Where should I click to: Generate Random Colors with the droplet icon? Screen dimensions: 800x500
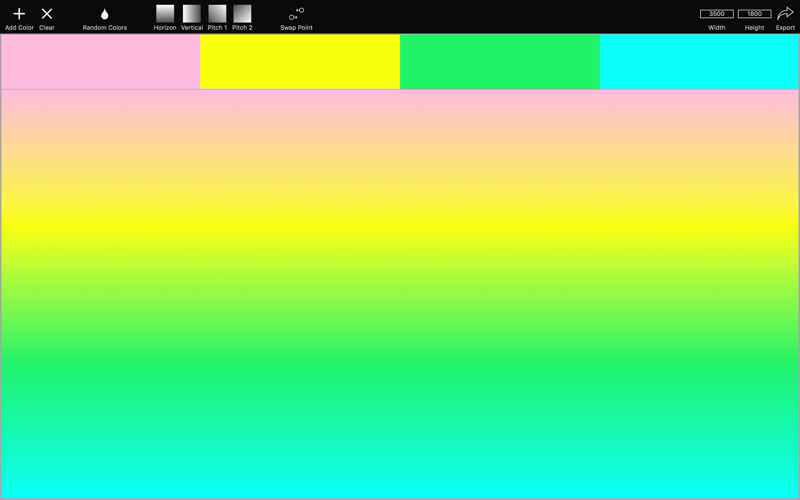[x=105, y=14]
